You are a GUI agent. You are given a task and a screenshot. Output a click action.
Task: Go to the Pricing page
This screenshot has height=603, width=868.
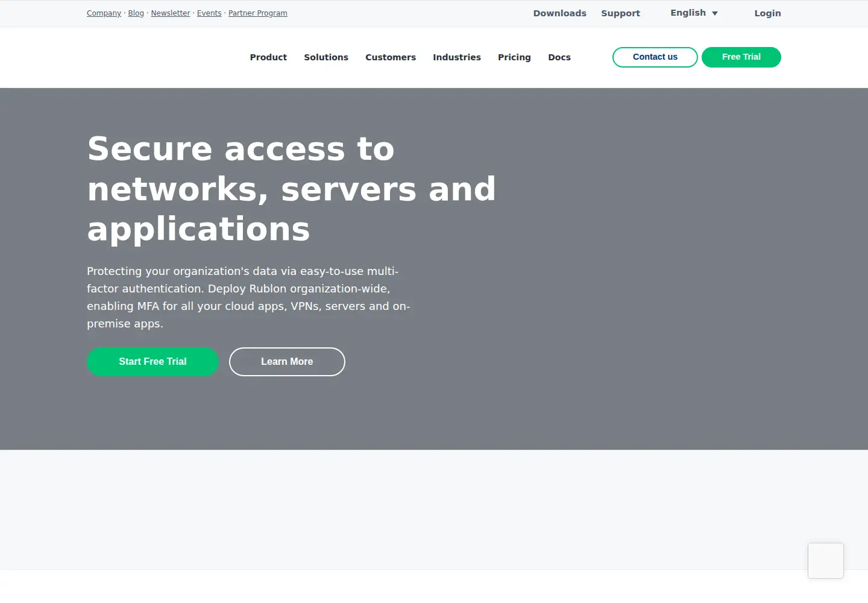pyautogui.click(x=514, y=57)
